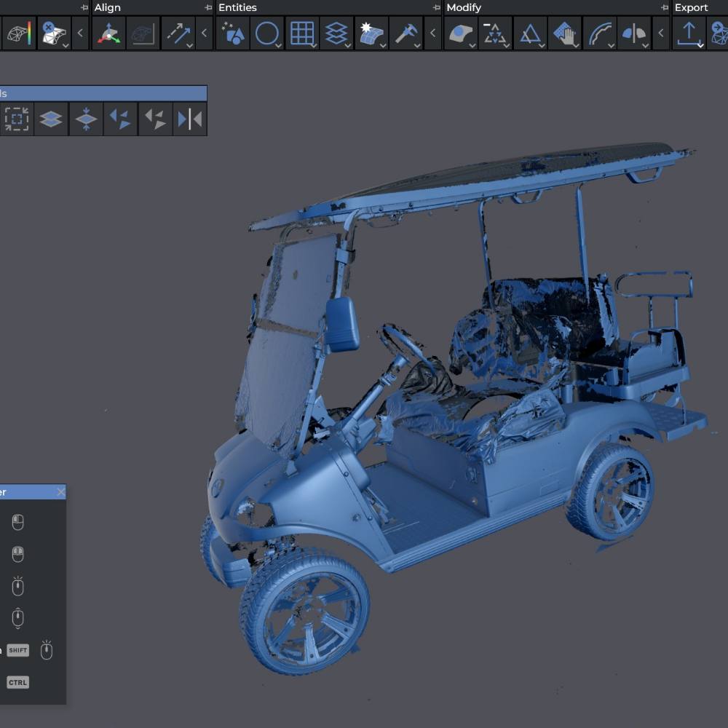This screenshot has height=728, width=728.
Task: Click the mirror triangles with divider icon
Action: point(189,119)
